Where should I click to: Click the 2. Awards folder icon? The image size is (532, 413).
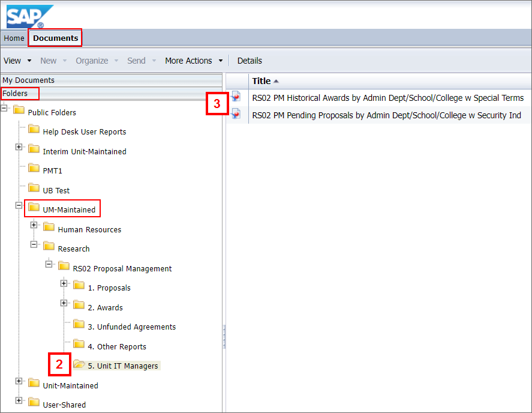pos(79,305)
